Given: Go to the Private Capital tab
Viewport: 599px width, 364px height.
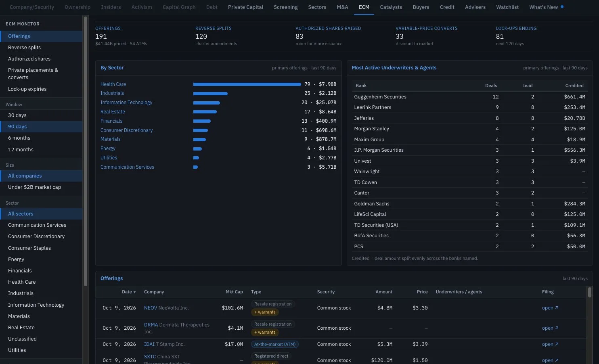Looking at the screenshot, I should [x=245, y=7].
